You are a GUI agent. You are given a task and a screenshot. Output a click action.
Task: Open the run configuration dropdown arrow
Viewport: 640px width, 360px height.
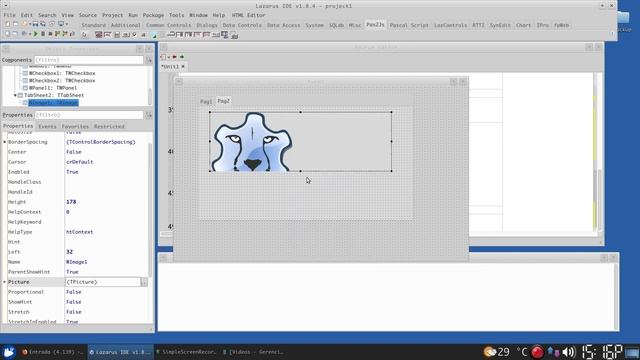pyautogui.click(x=30, y=34)
